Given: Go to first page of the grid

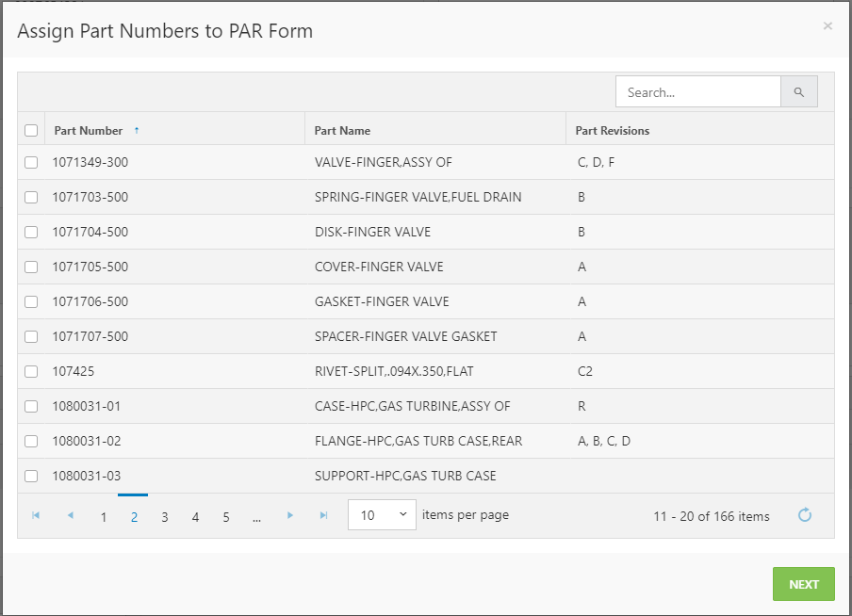Looking at the screenshot, I should click(36, 515).
